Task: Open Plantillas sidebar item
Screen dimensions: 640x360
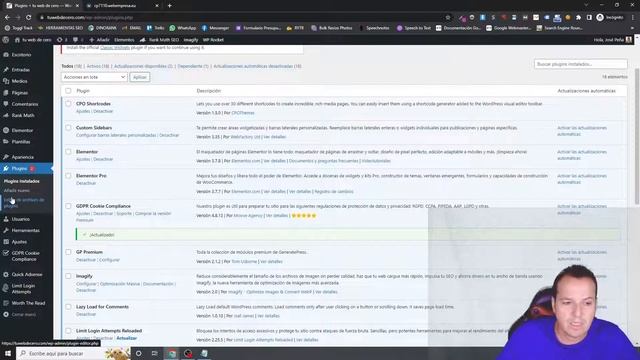Action: tap(21, 142)
